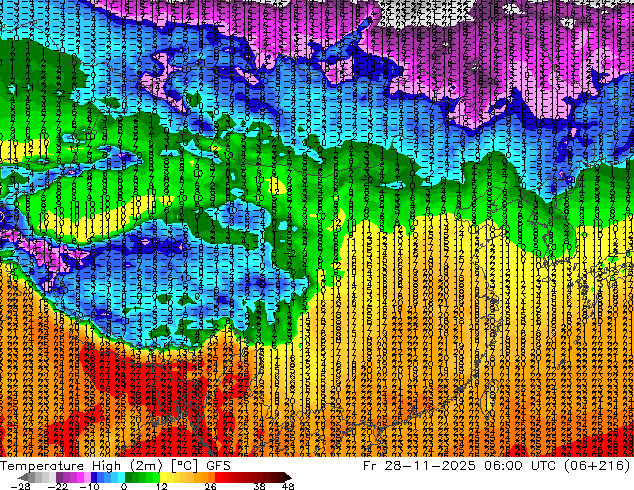Pick the gray left arrow end of the legend
Image resolution: width=634 pixels, height=490 pixels.
click(22, 477)
